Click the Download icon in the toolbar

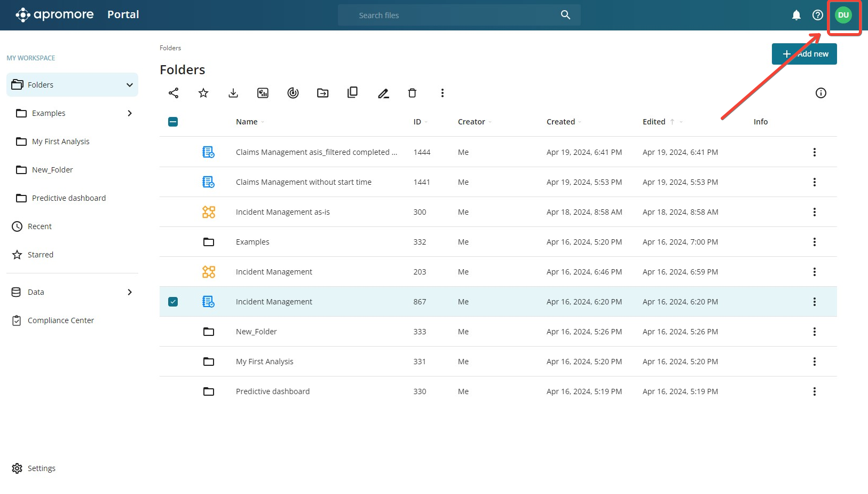[x=233, y=93]
